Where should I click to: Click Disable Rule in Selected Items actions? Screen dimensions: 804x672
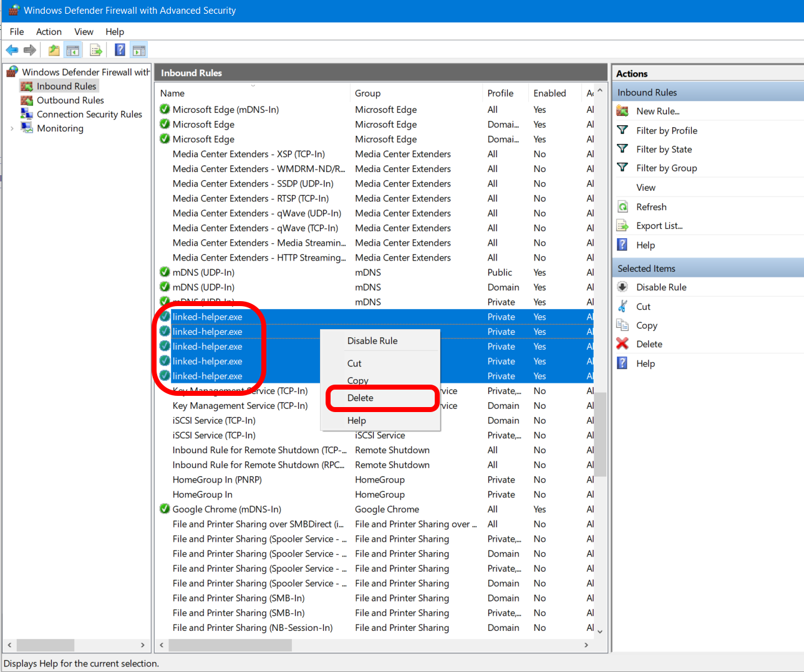pos(661,287)
